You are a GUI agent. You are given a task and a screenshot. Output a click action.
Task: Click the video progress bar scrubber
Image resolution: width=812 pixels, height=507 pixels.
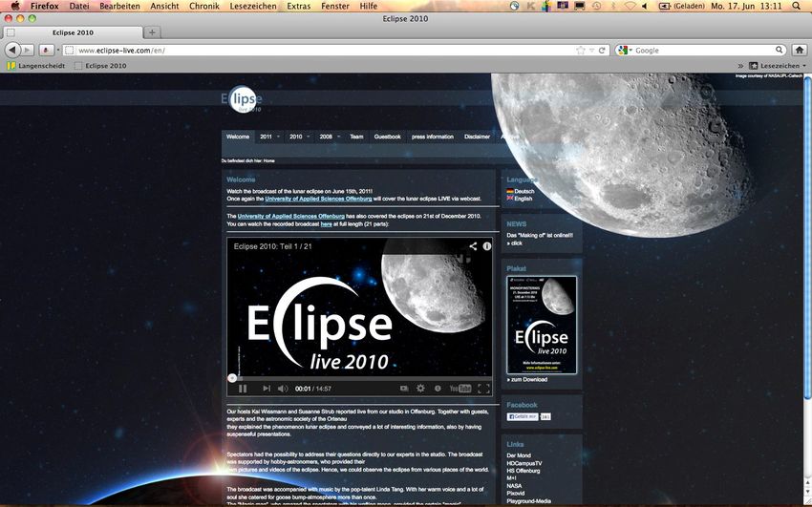pos(232,378)
